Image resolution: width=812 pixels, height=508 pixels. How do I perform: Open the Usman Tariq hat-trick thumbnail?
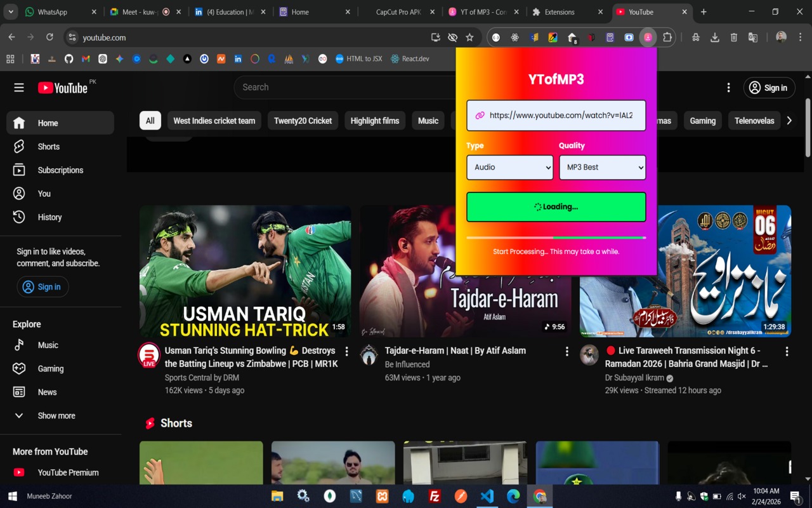tap(246, 271)
